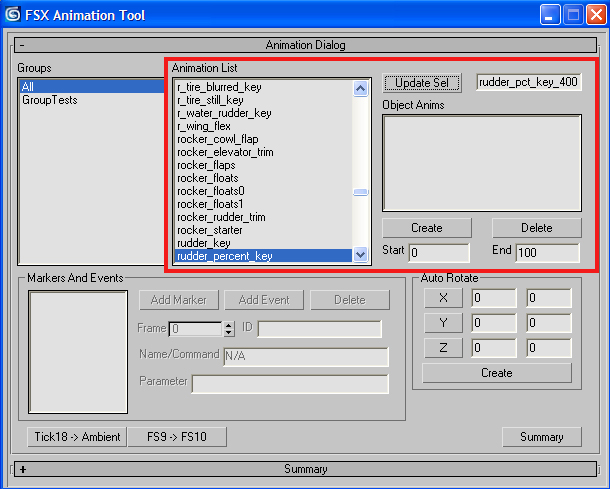Choose the rocker_floats entry

coord(264,178)
